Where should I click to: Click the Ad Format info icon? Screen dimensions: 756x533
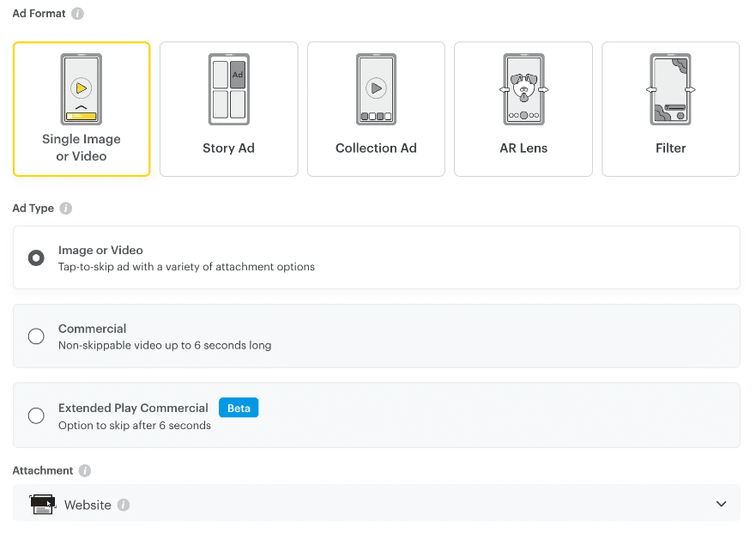[x=77, y=14]
